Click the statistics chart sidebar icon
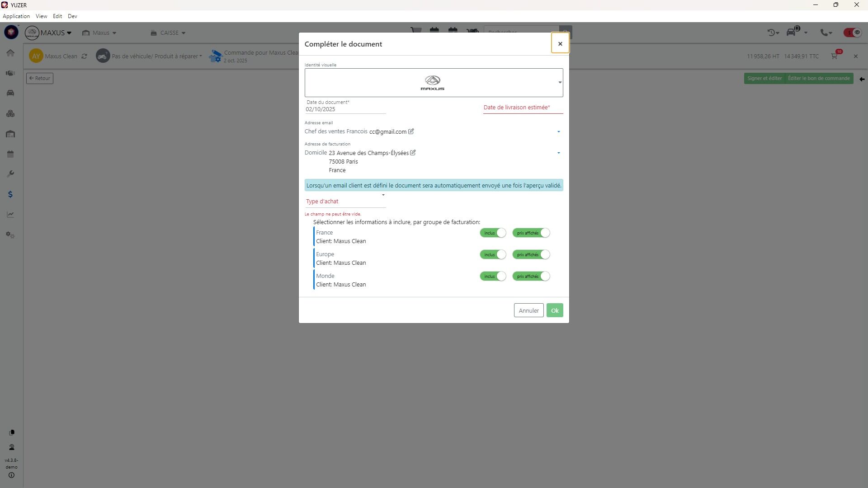868x488 pixels. click(10, 215)
